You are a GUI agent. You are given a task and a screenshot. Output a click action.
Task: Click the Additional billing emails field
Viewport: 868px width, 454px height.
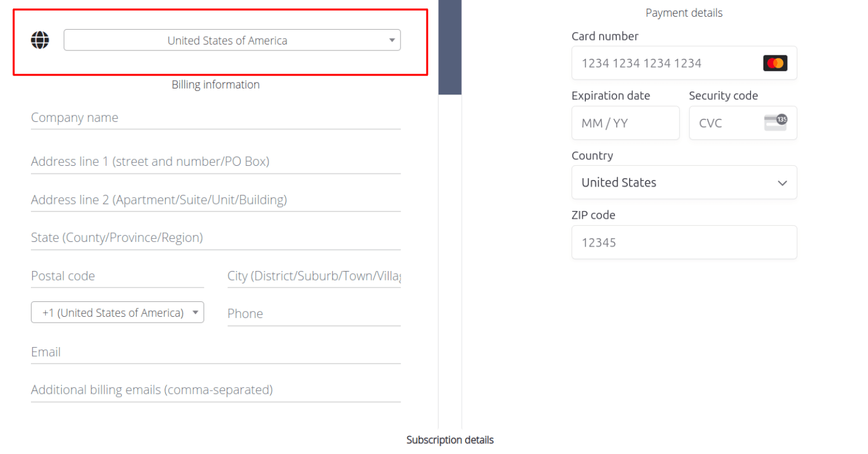(215, 390)
